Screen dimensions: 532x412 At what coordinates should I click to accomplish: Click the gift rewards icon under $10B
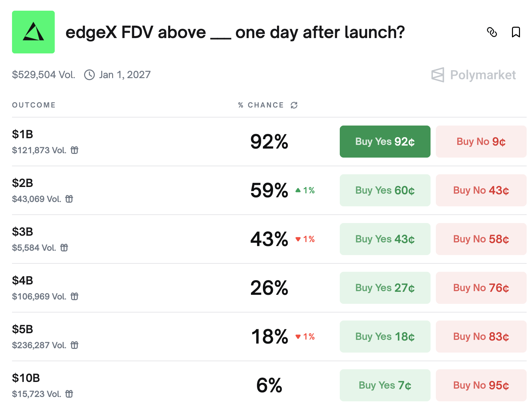[x=69, y=394]
